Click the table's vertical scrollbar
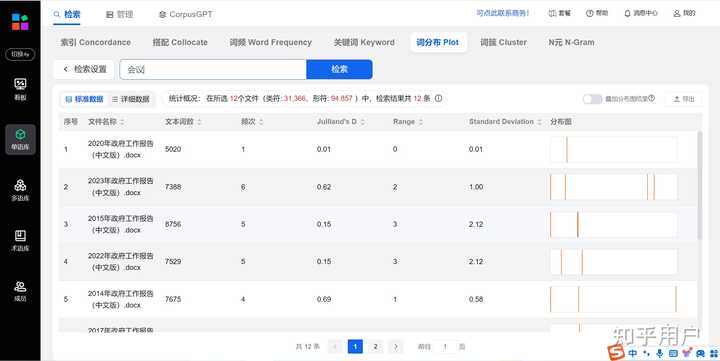This screenshot has width=720, height=361. coord(699,185)
